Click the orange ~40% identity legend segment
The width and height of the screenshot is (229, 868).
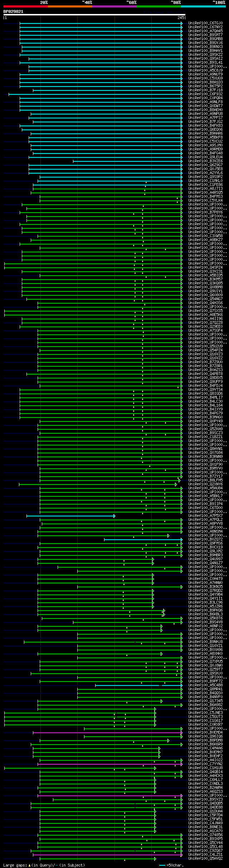click(70, 6)
